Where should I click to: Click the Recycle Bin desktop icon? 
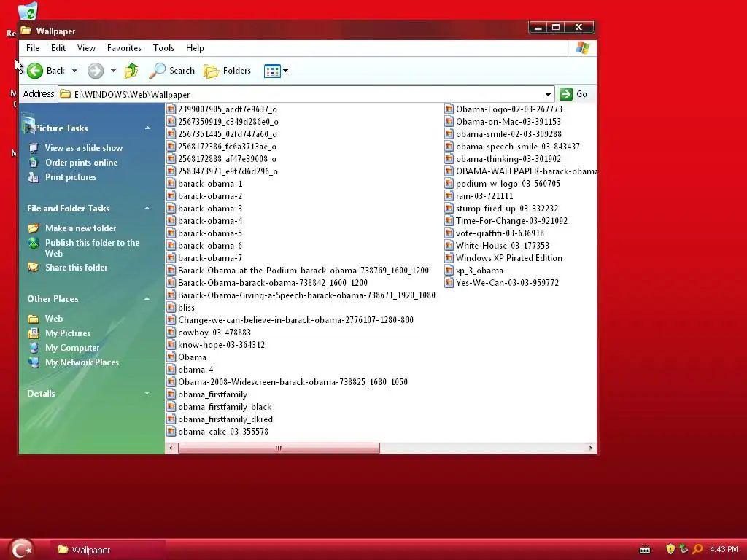coord(28,11)
